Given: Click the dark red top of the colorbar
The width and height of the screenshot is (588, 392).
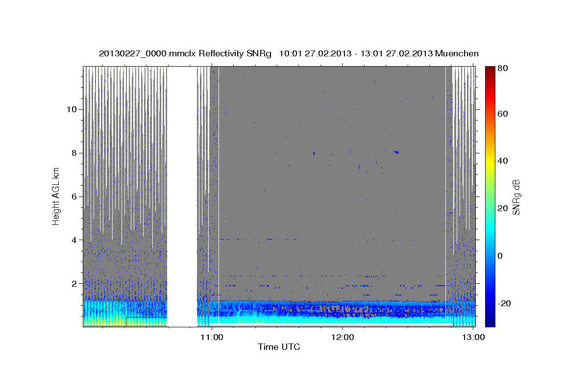Looking at the screenshot, I should [490, 70].
